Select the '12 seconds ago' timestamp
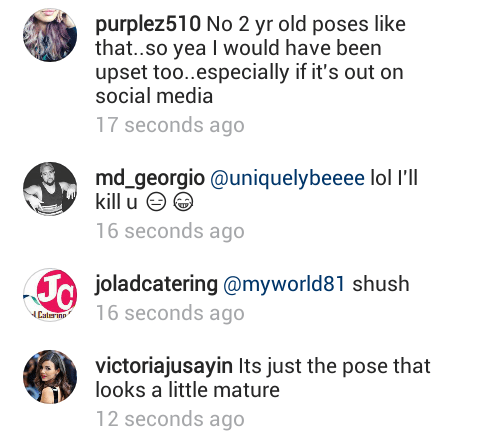This screenshot has width=478, height=431. (170, 419)
